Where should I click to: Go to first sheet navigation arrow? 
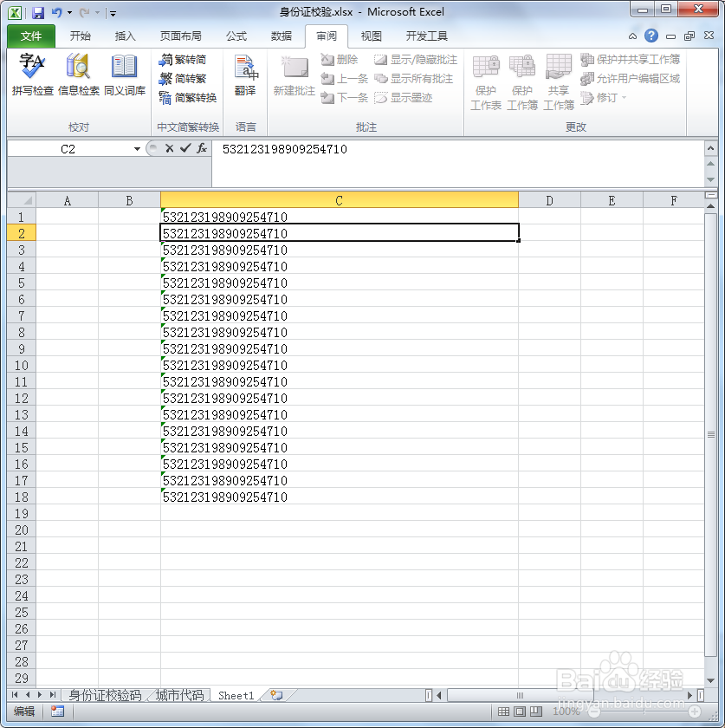[x=15, y=695]
